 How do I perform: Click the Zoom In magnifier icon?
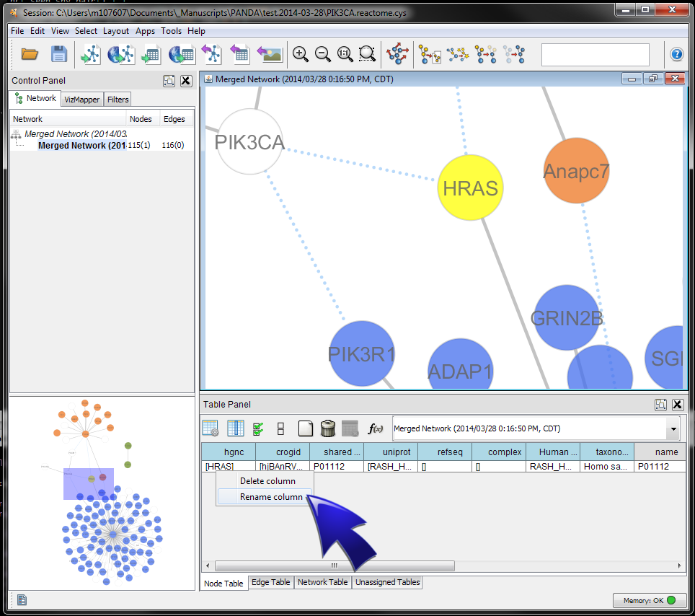(x=301, y=54)
